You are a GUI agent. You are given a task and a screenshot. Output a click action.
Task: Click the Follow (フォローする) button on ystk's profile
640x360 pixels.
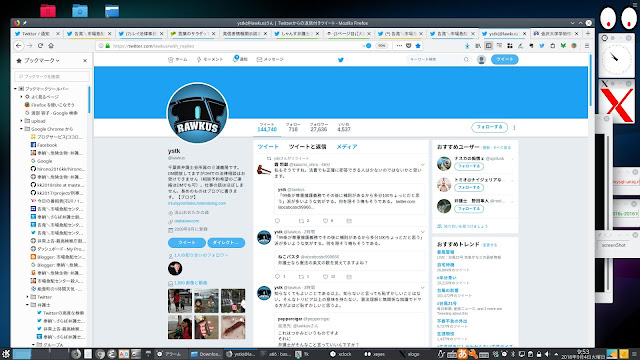tap(489, 127)
